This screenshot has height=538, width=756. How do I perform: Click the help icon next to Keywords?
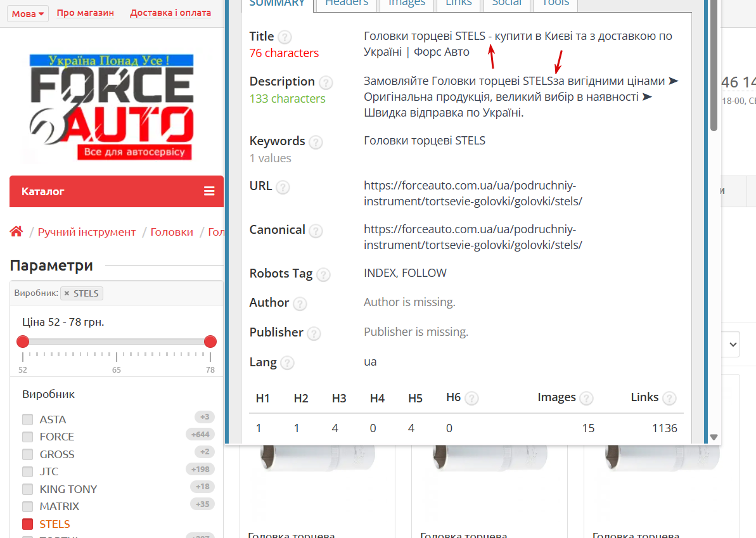(x=316, y=142)
